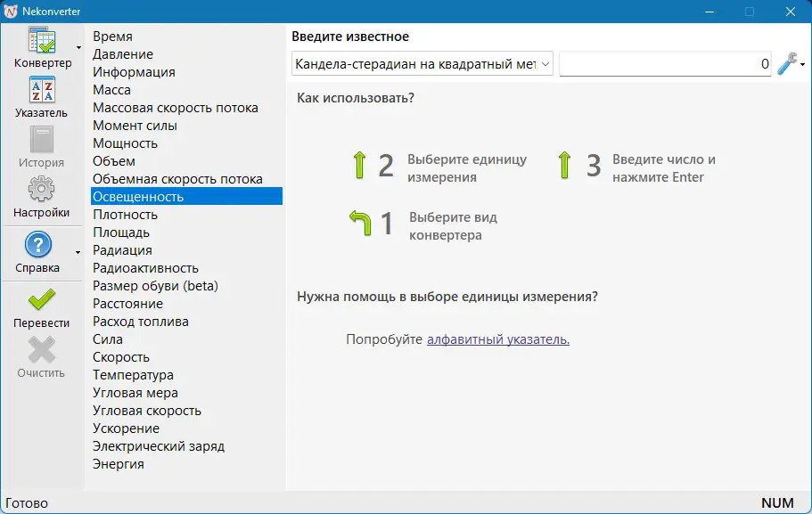
Task: Expand the Конвертер dropdown arrow
Action: [78, 49]
